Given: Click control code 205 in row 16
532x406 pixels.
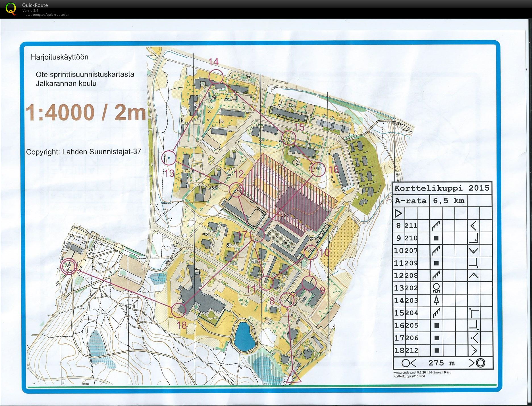Looking at the screenshot, I should [411, 325].
